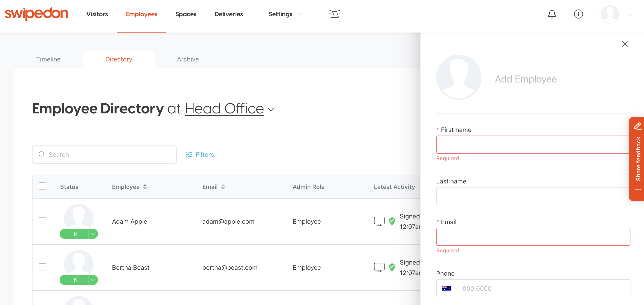Sort by Email column arrows
The image size is (644, 305).
[x=223, y=187]
